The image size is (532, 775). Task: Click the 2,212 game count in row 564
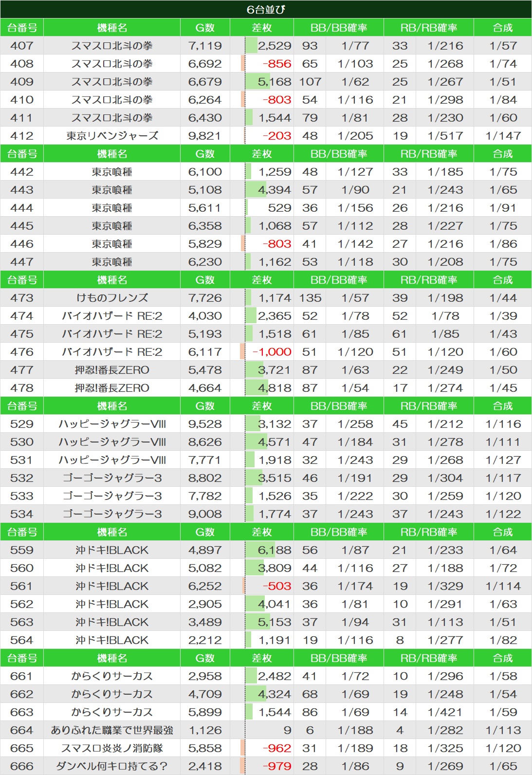click(x=205, y=640)
